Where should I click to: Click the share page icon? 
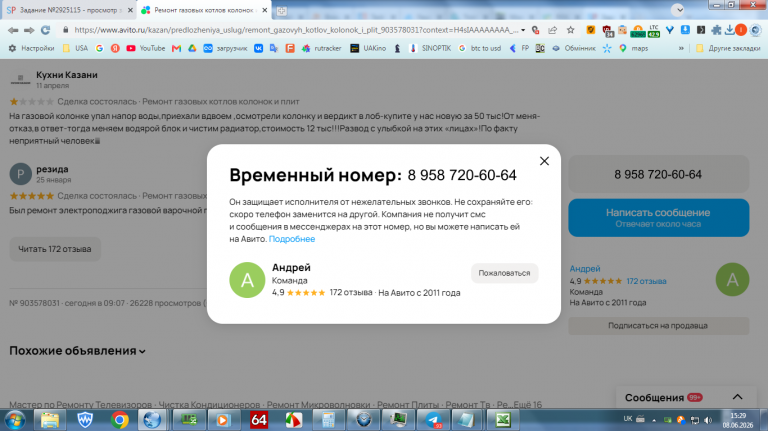[x=552, y=30]
